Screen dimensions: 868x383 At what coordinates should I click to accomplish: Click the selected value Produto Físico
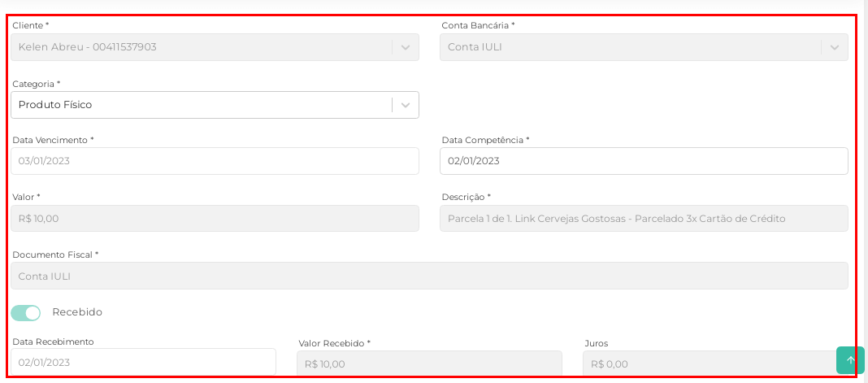tap(55, 105)
